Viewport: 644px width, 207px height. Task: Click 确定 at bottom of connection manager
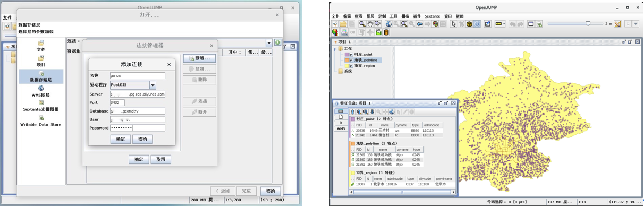pyautogui.click(x=139, y=159)
